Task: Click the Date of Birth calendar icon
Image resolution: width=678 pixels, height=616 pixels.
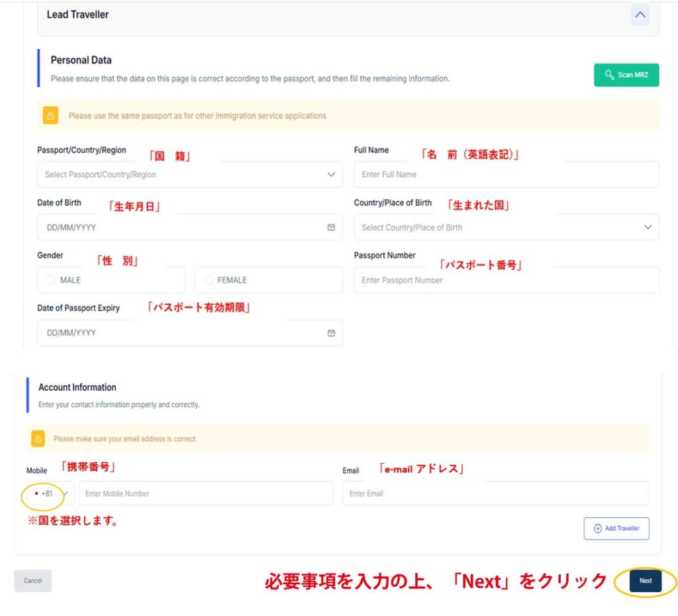Action: (331, 227)
